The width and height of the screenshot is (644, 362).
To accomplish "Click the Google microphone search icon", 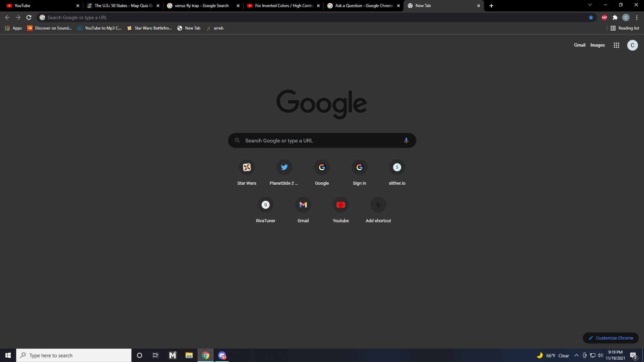I will [406, 140].
